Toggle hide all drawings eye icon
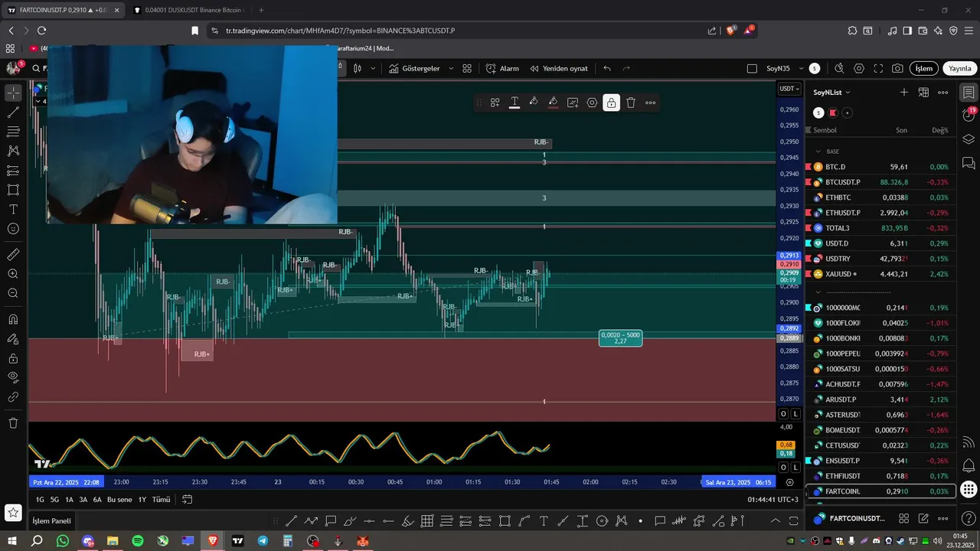 point(13,377)
